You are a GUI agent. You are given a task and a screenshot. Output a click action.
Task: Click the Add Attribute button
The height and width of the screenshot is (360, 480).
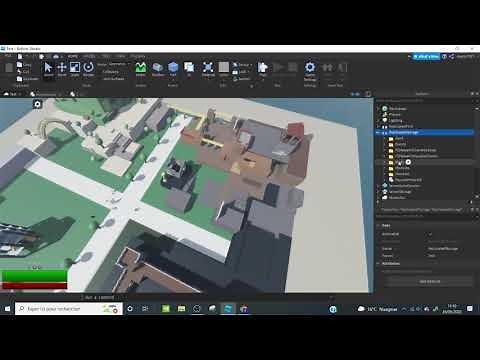pos(430,282)
